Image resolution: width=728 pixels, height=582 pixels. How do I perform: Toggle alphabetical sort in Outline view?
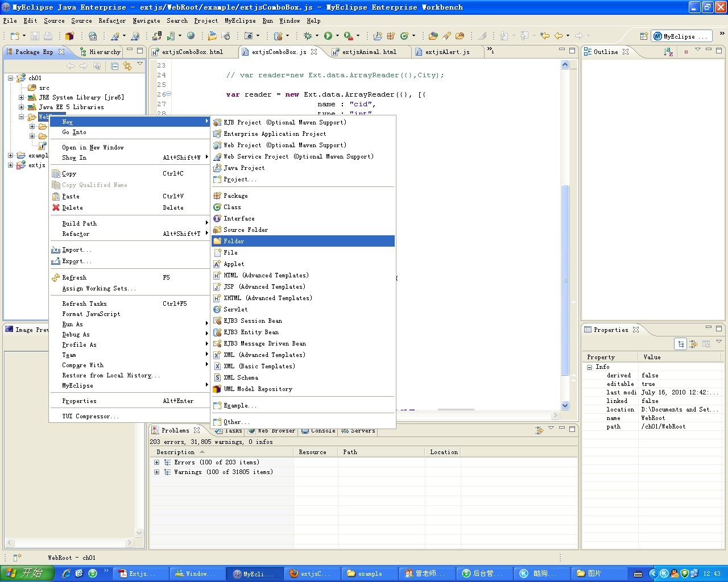pos(668,52)
